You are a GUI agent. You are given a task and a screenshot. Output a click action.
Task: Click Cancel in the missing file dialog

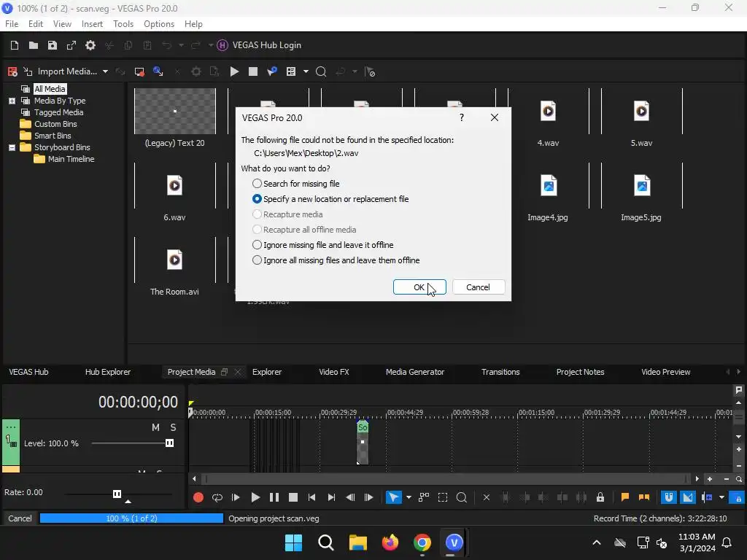coord(478,287)
